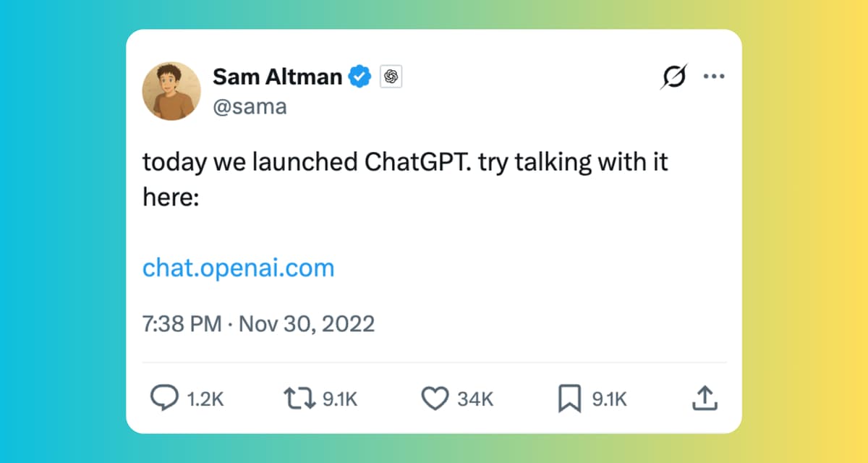868x463 pixels.
Task: Like the tweet with the heart icon
Action: [435, 398]
